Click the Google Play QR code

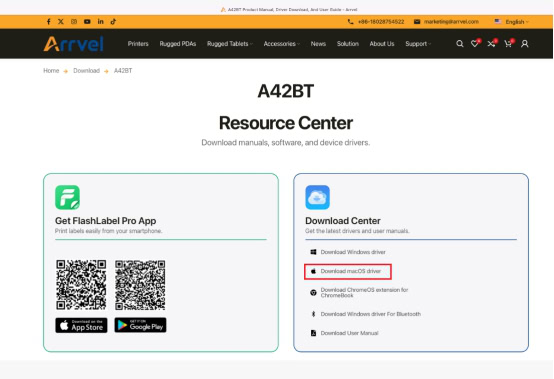point(140,285)
